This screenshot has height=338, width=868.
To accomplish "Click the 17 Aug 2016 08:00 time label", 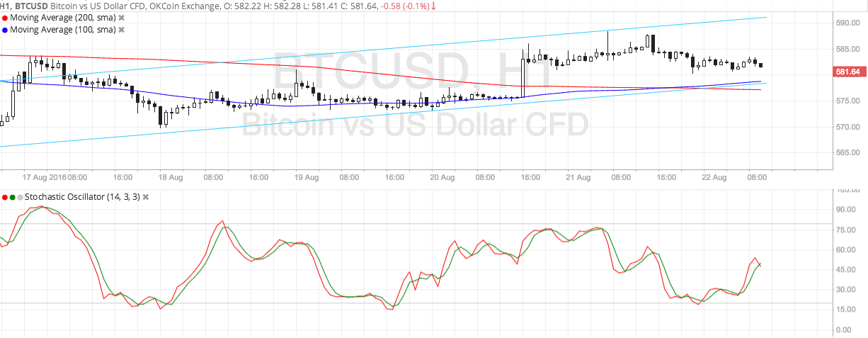I will tap(55, 176).
